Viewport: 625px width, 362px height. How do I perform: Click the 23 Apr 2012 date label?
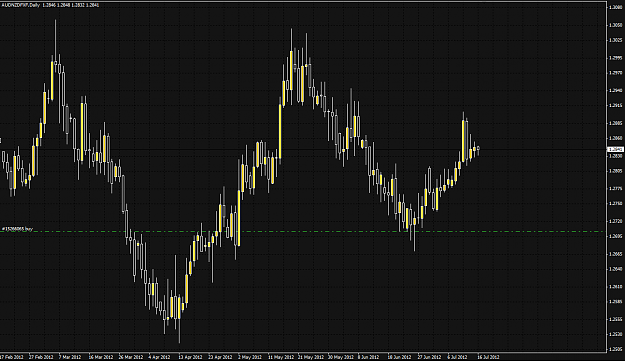pyautogui.click(x=220, y=357)
